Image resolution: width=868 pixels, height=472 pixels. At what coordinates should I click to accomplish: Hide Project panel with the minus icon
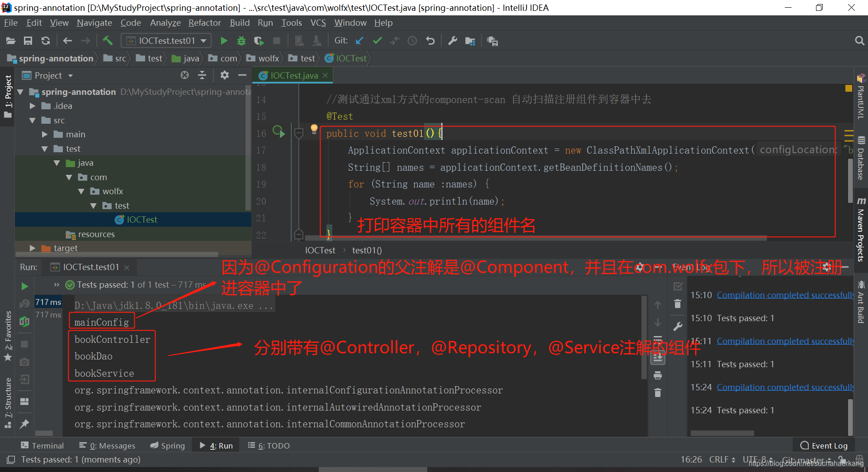tap(242, 75)
